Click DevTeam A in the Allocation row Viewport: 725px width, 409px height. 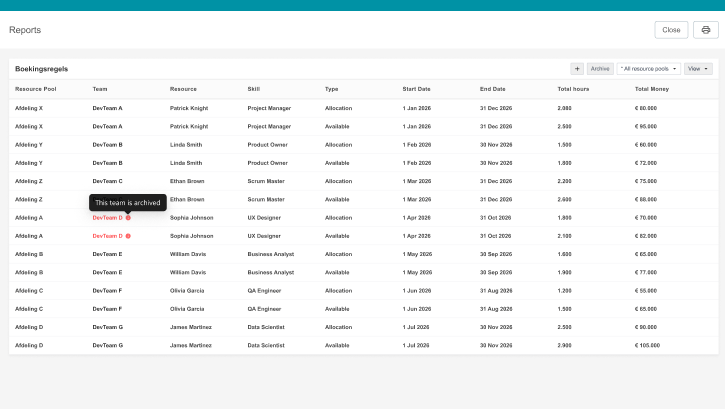(107, 108)
